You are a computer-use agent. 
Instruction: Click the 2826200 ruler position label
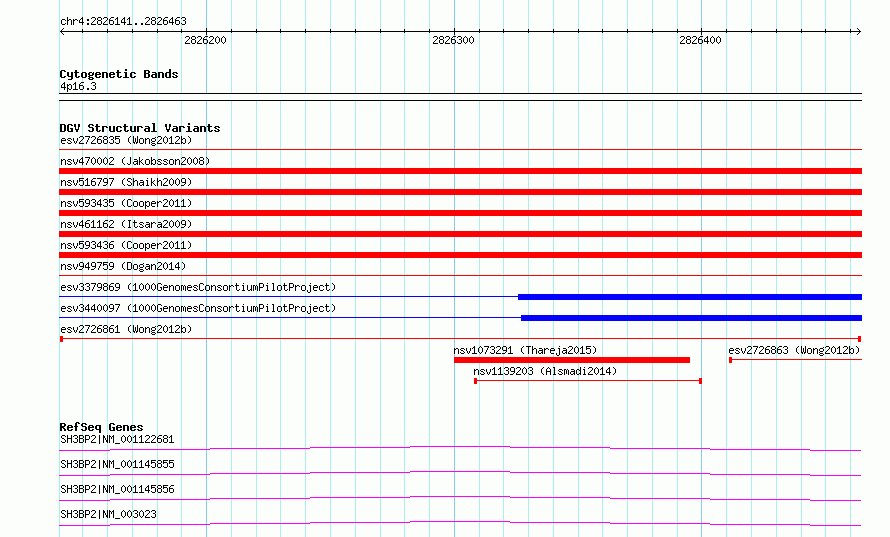[x=205, y=40]
